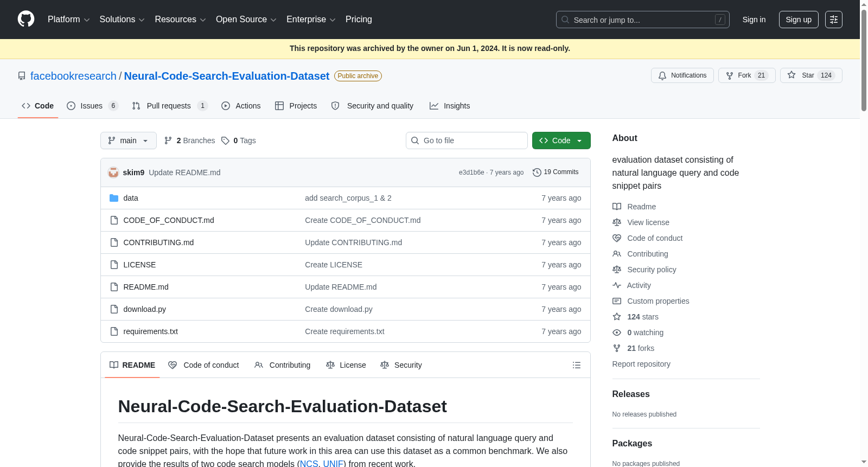The image size is (868, 467).
Task: Click Activity pulse icon in sidebar
Action: pyautogui.click(x=617, y=285)
